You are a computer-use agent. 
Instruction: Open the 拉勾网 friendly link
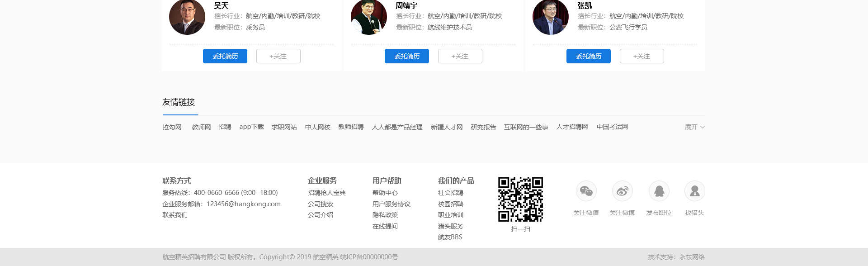(x=172, y=127)
